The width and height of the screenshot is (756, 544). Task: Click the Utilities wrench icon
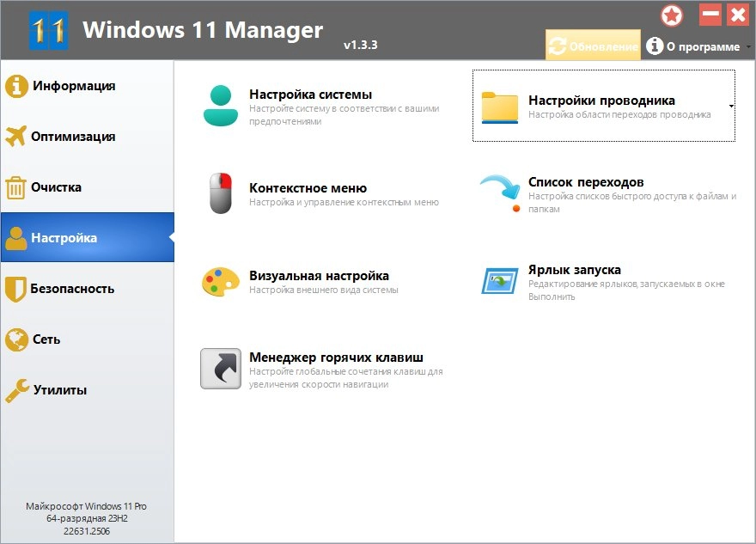(17, 390)
